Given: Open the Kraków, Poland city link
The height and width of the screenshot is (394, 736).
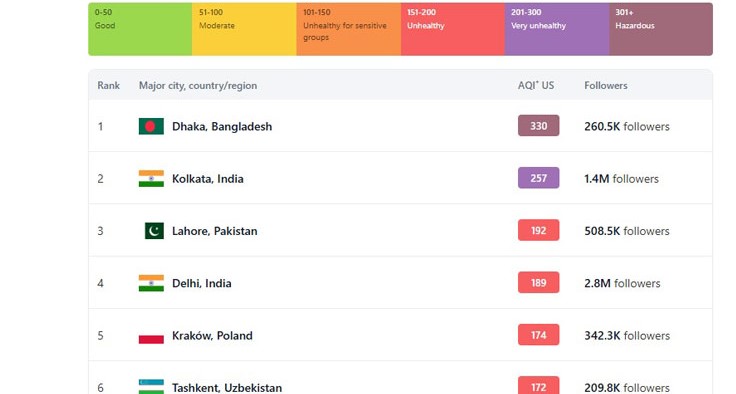Looking at the screenshot, I should pyautogui.click(x=212, y=336).
